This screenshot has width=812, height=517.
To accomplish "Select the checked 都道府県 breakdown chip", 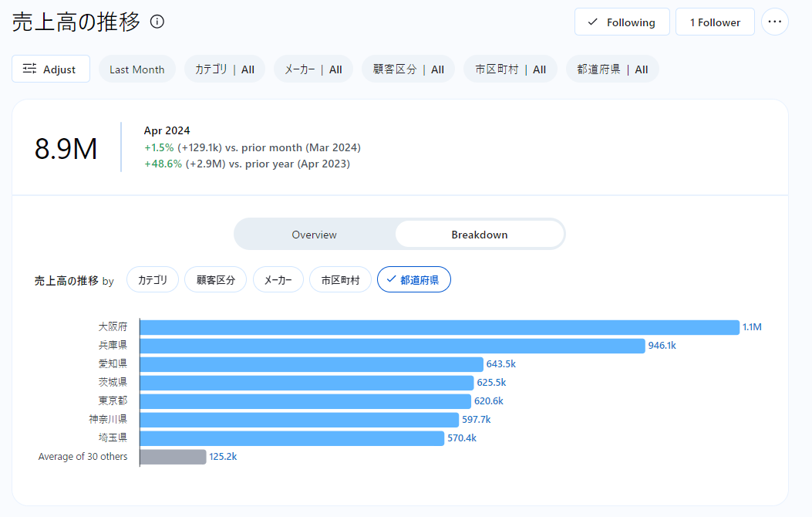I will [413, 280].
